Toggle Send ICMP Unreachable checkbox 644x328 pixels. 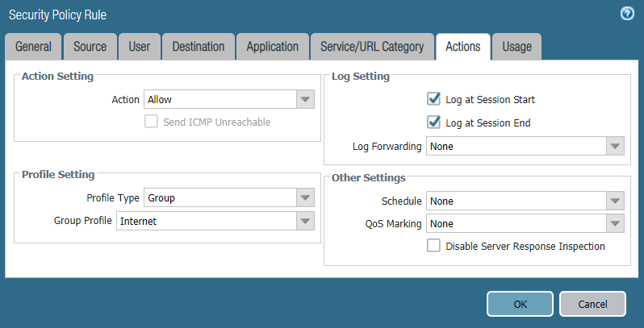point(151,122)
